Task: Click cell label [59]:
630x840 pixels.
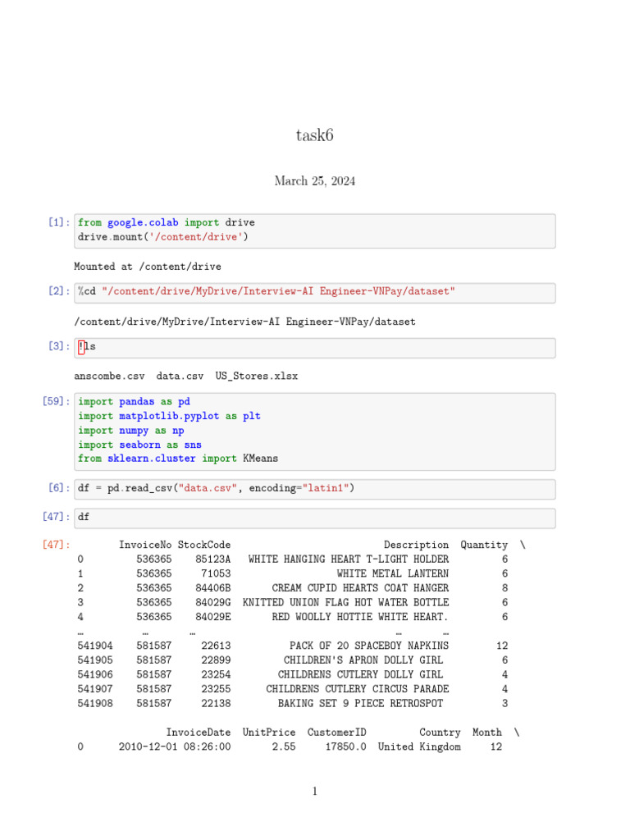Action: pyautogui.click(x=57, y=401)
